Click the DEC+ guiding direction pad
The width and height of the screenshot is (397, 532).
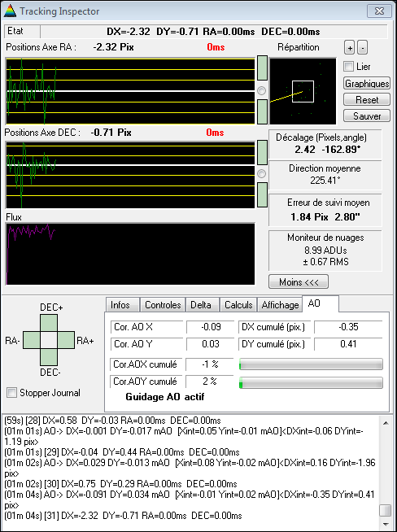[x=49, y=323]
